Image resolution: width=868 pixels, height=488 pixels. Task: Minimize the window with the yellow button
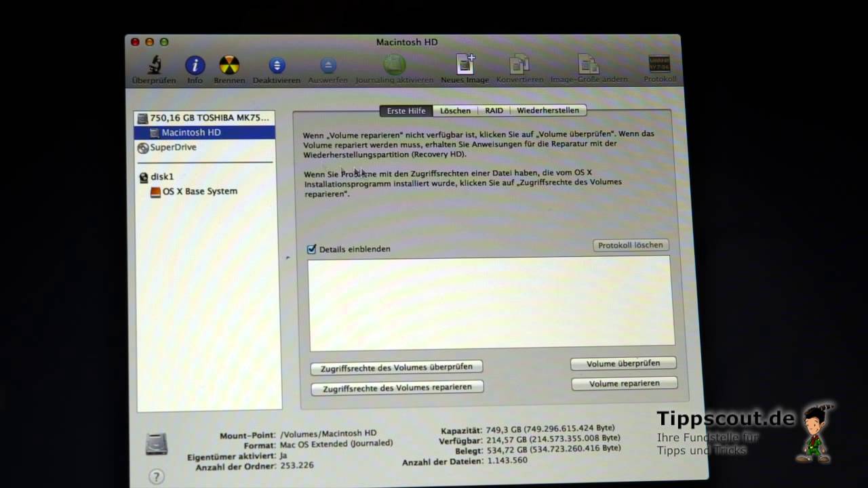point(149,42)
